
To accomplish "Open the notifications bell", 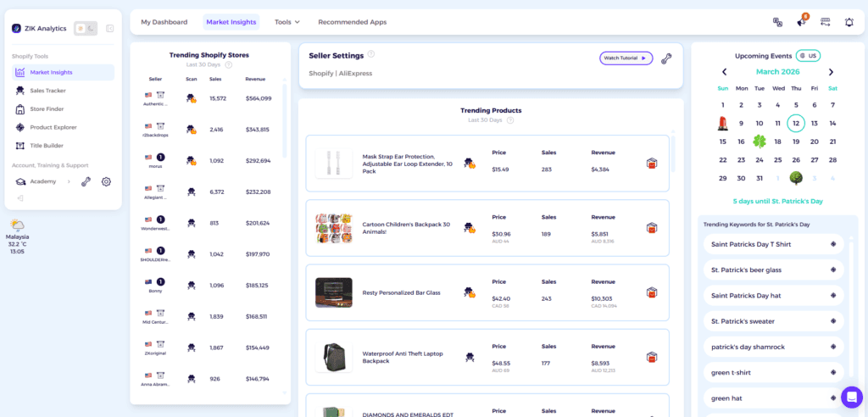I will pyautogui.click(x=849, y=22).
